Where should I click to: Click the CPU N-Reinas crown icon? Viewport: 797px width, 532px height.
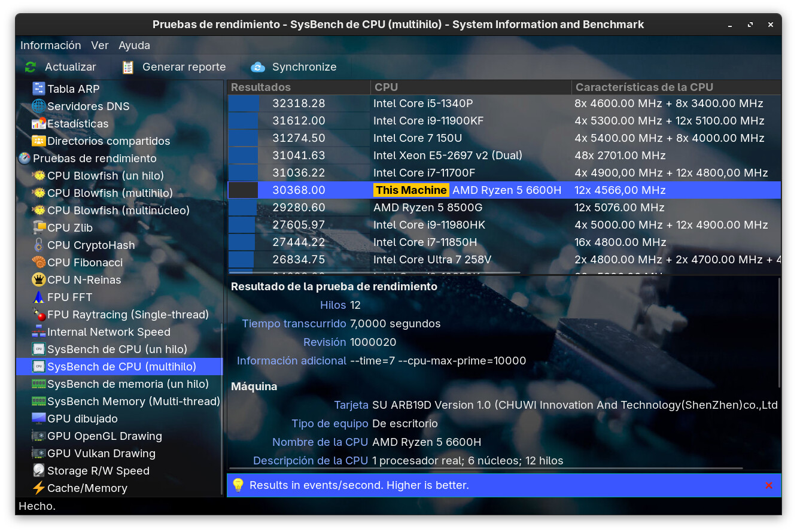click(39, 280)
